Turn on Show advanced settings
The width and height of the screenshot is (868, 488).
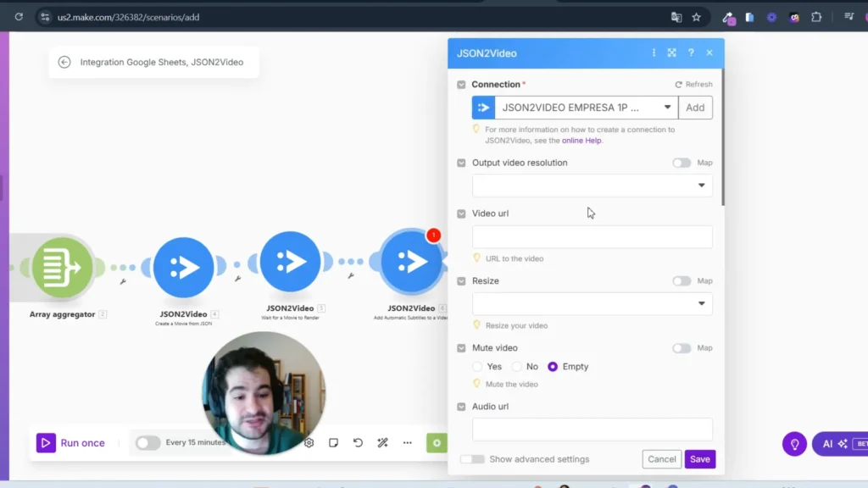point(472,459)
